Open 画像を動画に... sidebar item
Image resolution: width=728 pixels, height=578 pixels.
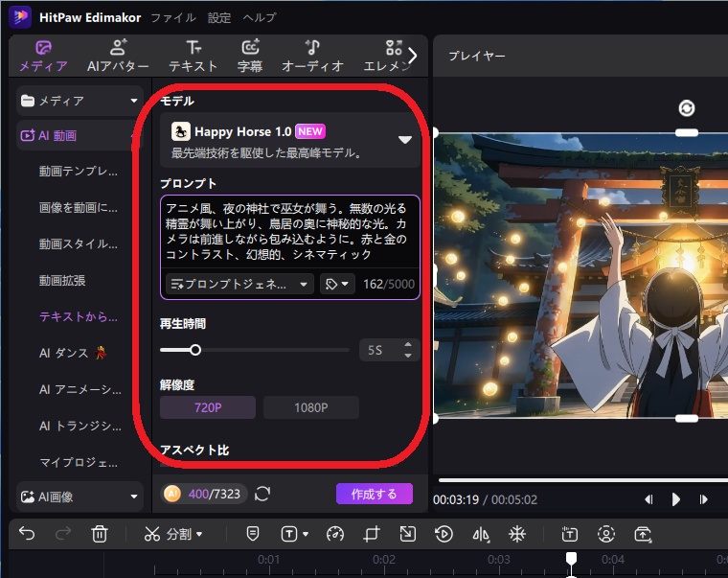[78, 208]
